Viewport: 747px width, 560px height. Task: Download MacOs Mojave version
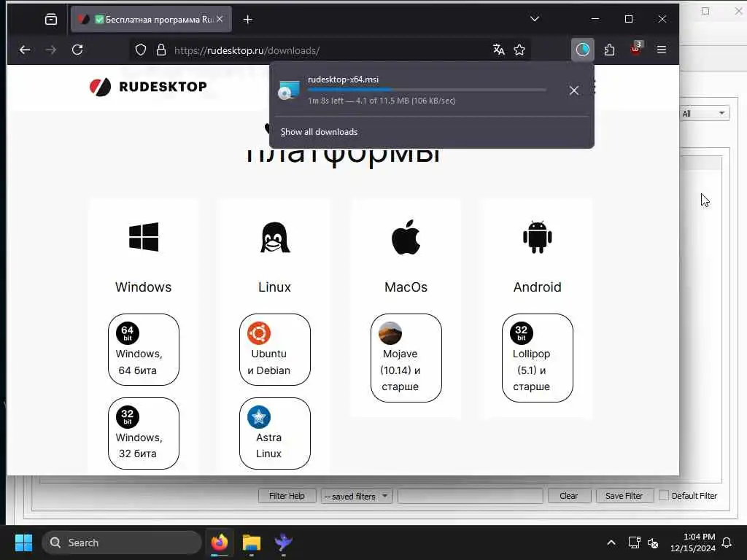tap(406, 357)
